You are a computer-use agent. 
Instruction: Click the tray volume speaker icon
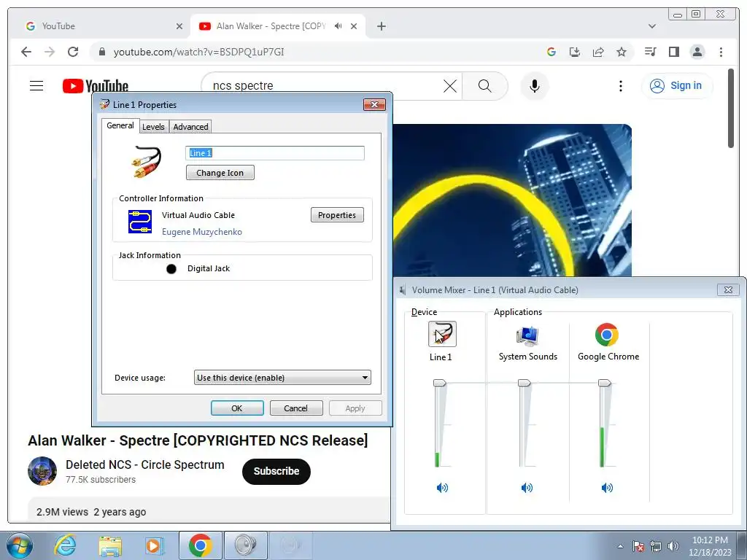[673, 546]
